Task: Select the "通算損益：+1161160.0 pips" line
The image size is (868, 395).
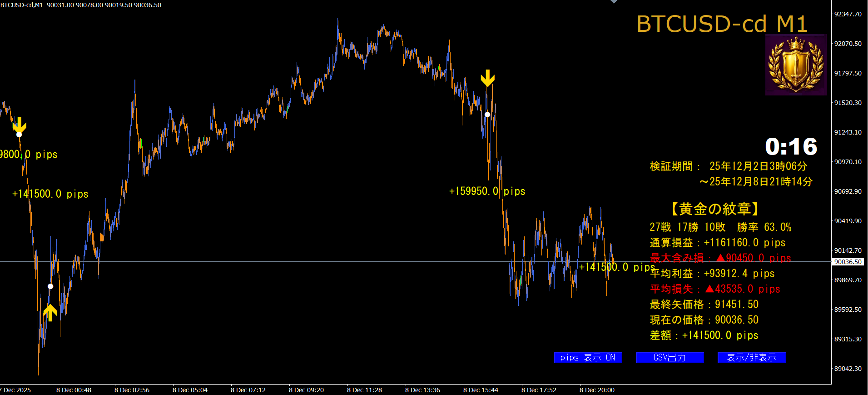Action: click(718, 243)
